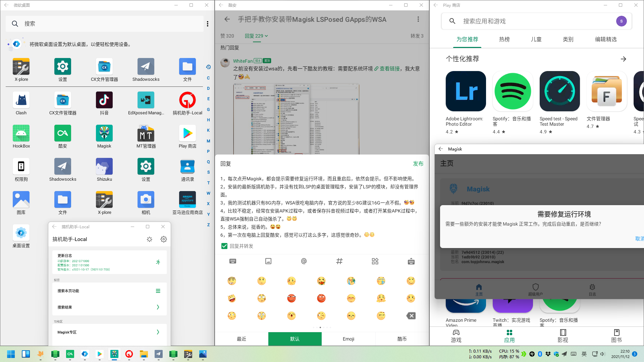
Task: Click the Windows Start button on taskbar
Action: [11, 354]
